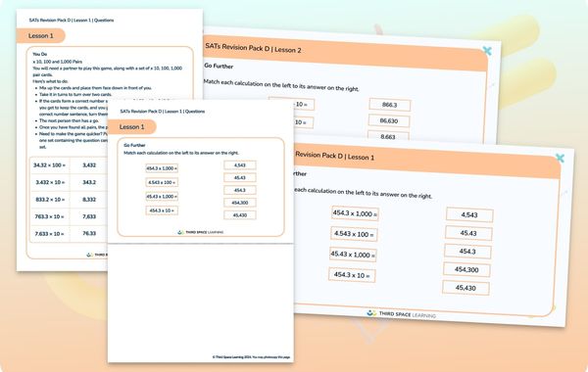Click the '4,543' answer box on the middle worksheet
588x372 pixels.
[x=240, y=165]
